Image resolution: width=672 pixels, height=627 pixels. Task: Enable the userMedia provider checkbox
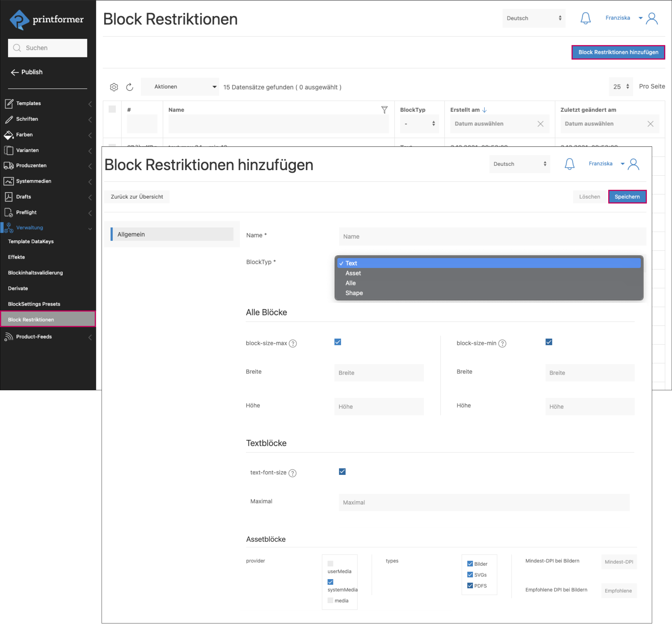coord(330,564)
